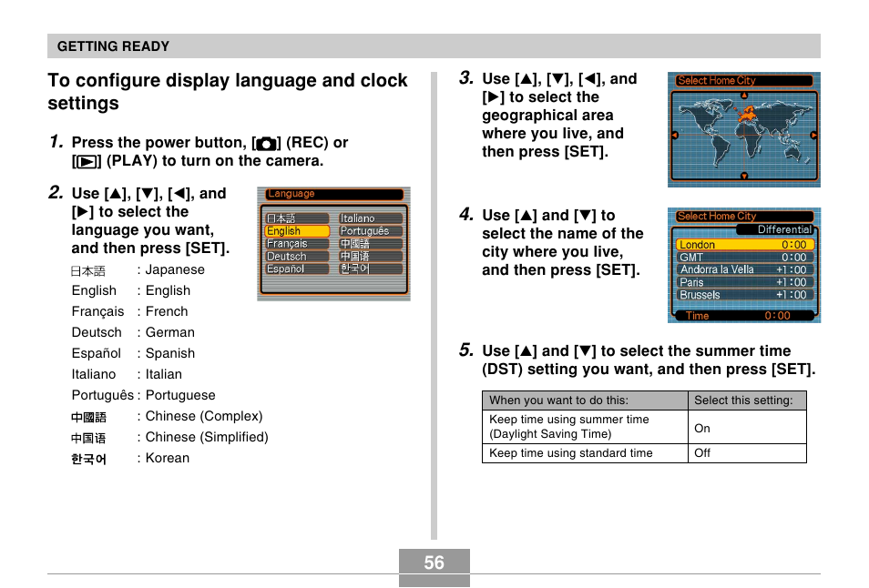Screen dimensions: 869x588
Task: Click 'Korean' in the language translation list
Action: tap(167, 458)
